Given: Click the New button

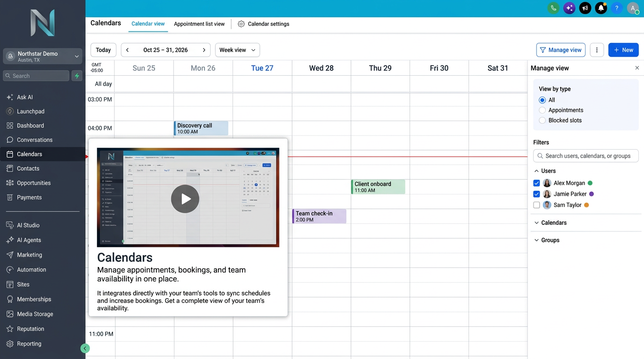Looking at the screenshot, I should 623,50.
